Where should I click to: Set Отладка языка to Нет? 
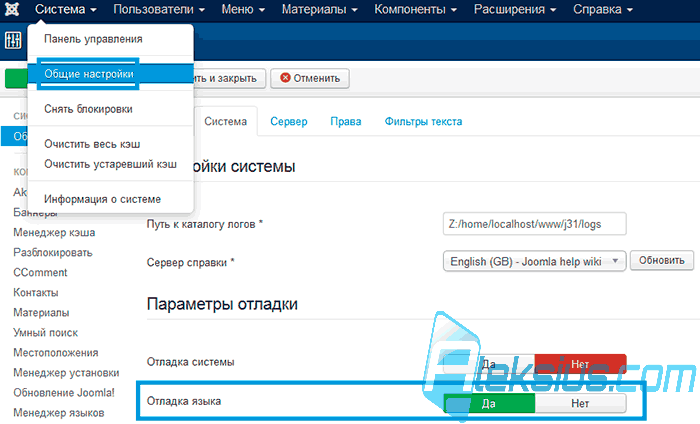pos(580,403)
